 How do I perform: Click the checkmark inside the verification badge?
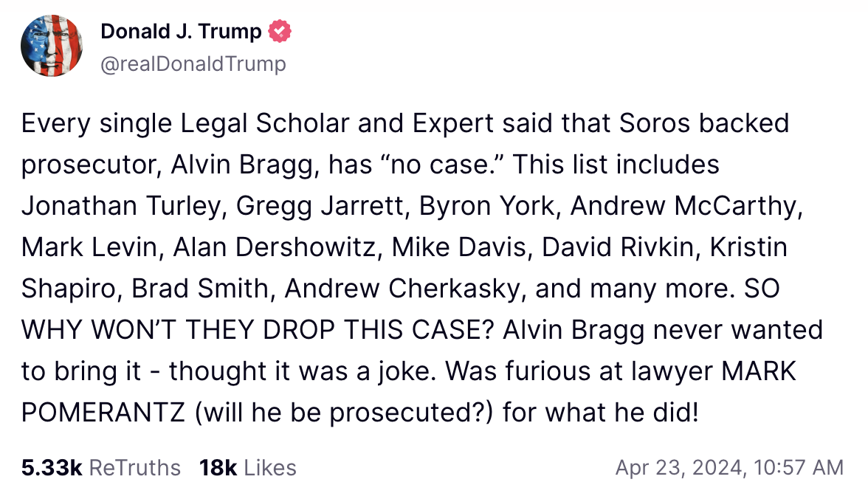pos(279,31)
